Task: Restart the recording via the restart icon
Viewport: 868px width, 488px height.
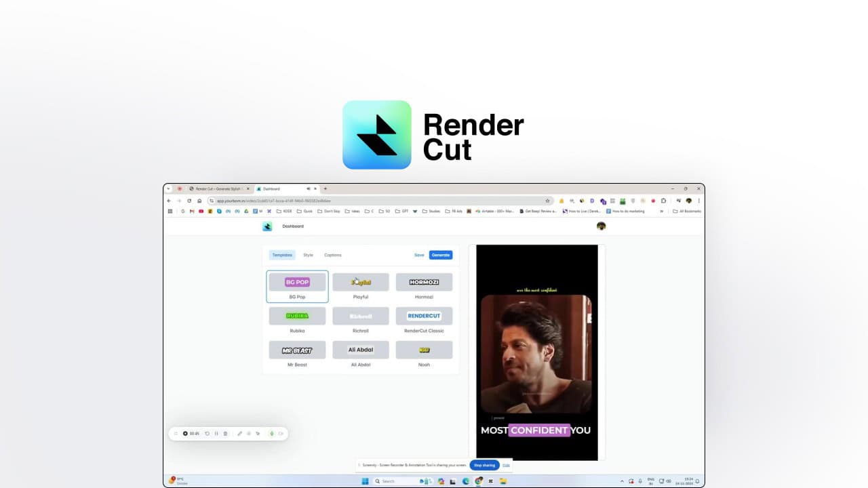Action: (x=208, y=434)
